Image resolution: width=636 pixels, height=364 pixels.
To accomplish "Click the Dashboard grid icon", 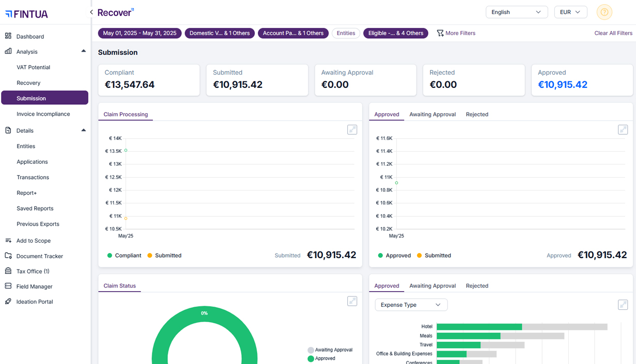I will tap(8, 36).
